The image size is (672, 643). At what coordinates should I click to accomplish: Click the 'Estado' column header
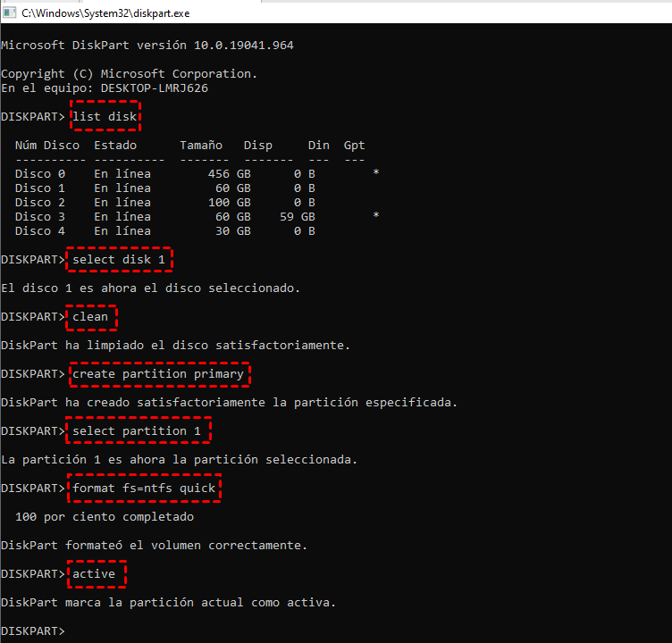pos(115,146)
